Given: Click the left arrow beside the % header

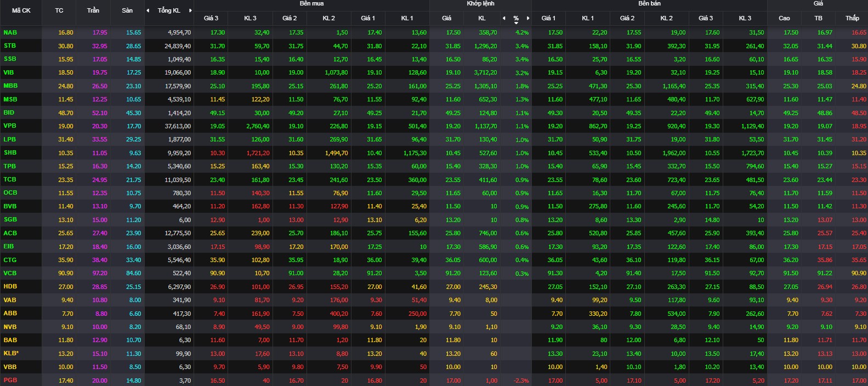Looking at the screenshot, I should coord(504,18).
